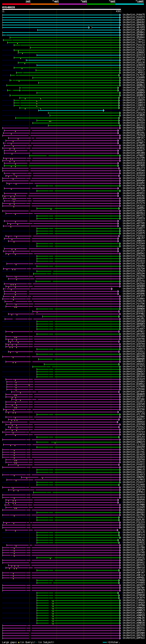Click hit name UniRef100_P16032
146x644 pixels.
pos(134,178)
